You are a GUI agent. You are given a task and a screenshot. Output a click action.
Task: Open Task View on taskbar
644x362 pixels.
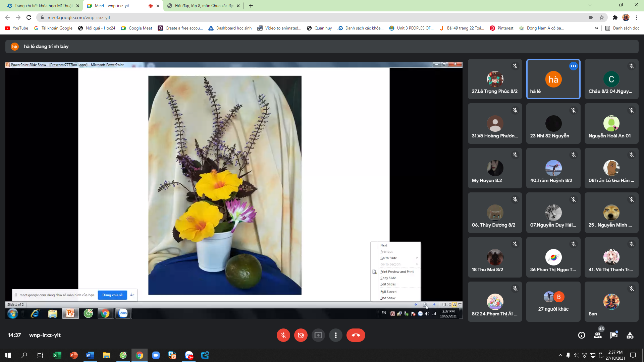[x=40, y=355]
